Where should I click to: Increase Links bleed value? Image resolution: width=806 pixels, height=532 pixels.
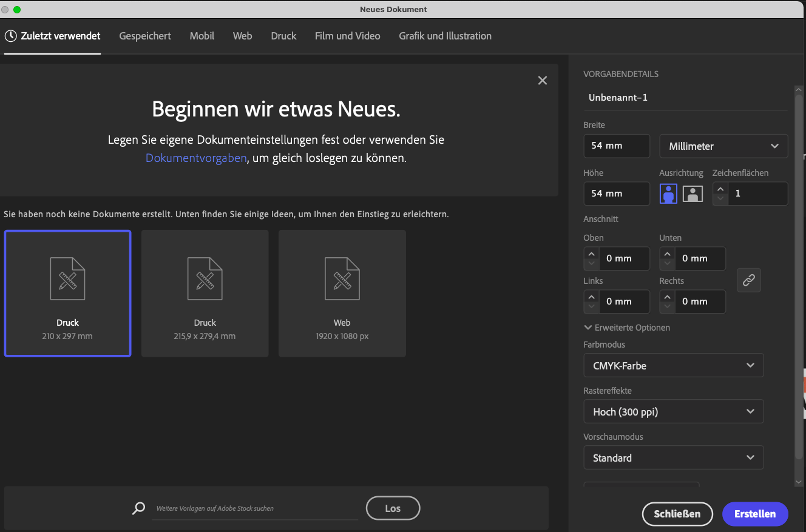591,297
